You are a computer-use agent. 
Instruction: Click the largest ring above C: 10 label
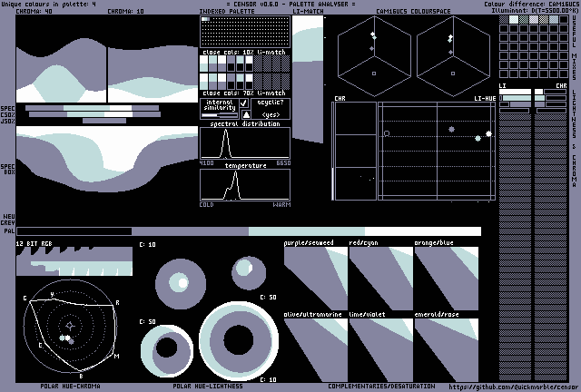(239, 341)
